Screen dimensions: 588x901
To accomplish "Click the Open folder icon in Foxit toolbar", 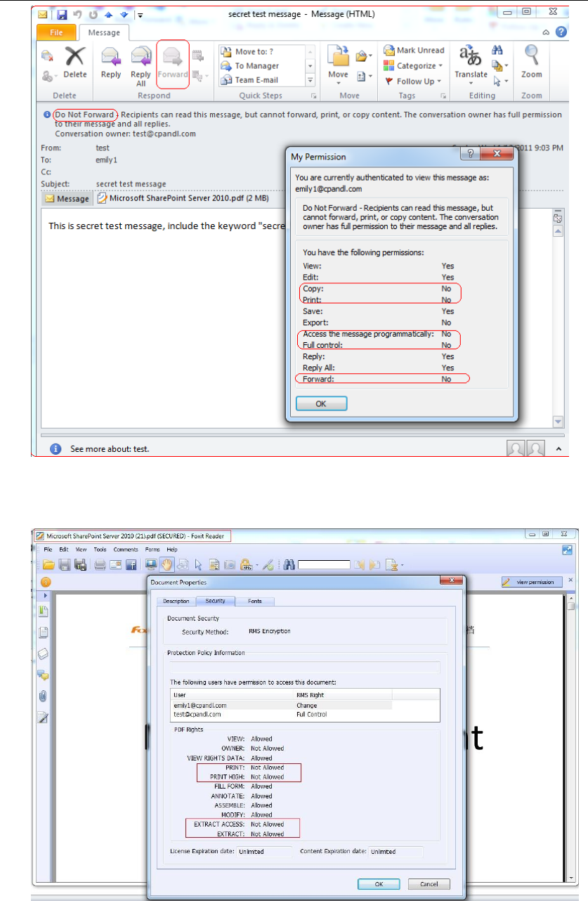I will [49, 564].
